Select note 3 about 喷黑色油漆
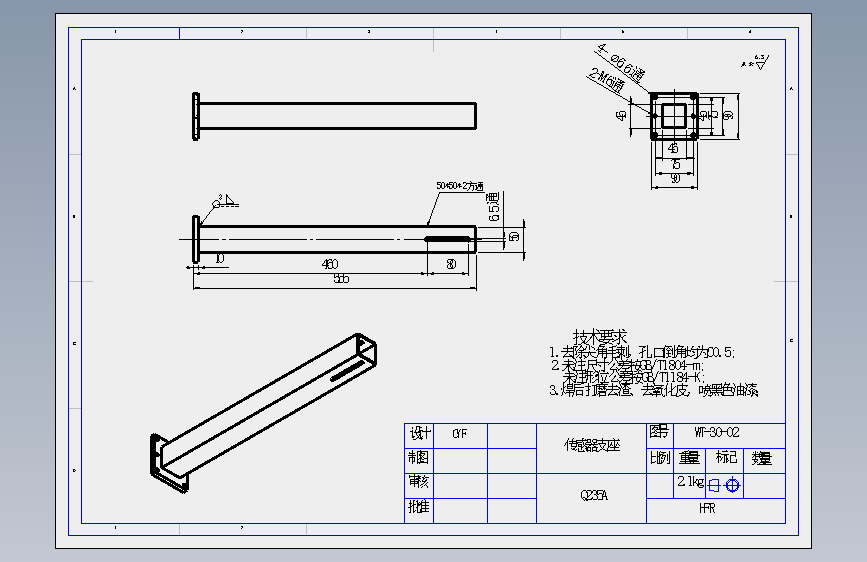This screenshot has height=562, width=867. pos(654,390)
